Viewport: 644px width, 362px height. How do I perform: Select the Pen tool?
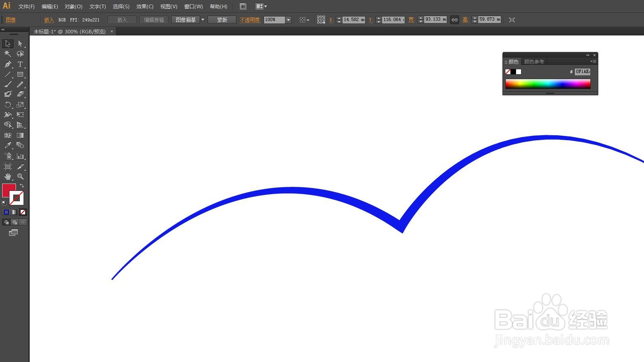click(x=7, y=64)
